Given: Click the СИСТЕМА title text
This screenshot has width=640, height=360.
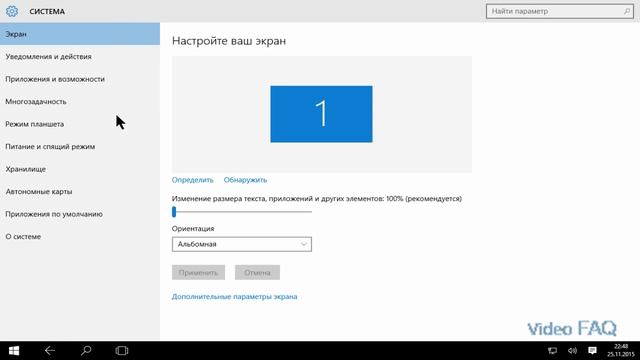Looking at the screenshot, I should click(47, 11).
